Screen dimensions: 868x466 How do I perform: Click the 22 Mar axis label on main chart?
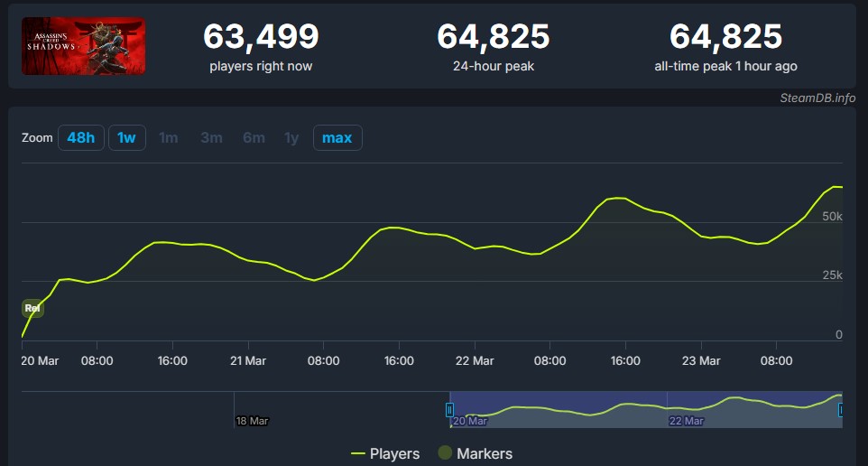(x=475, y=360)
